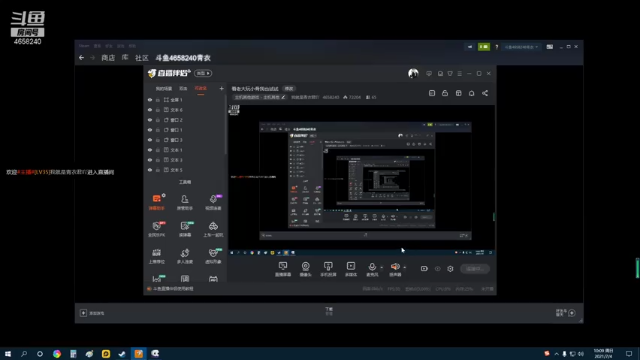The height and width of the screenshot is (360, 640).
Task: Open the 多人连麦 tool
Action: [x=185, y=256]
